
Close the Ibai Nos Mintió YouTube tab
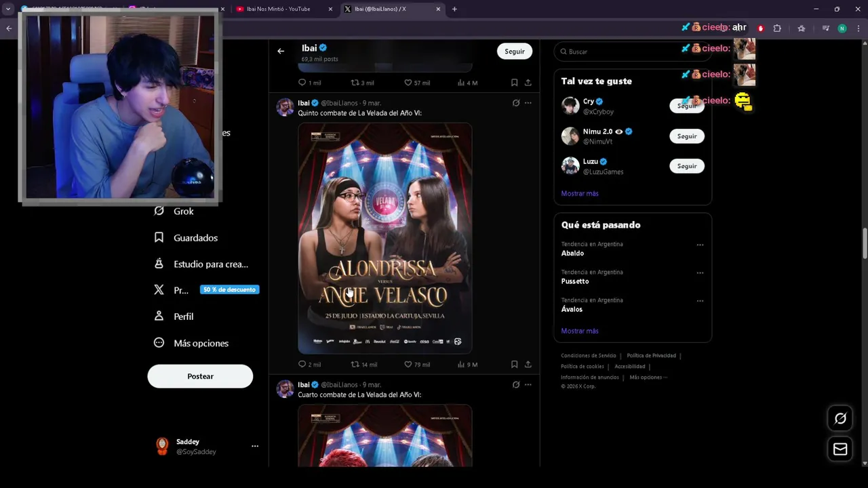point(331,9)
